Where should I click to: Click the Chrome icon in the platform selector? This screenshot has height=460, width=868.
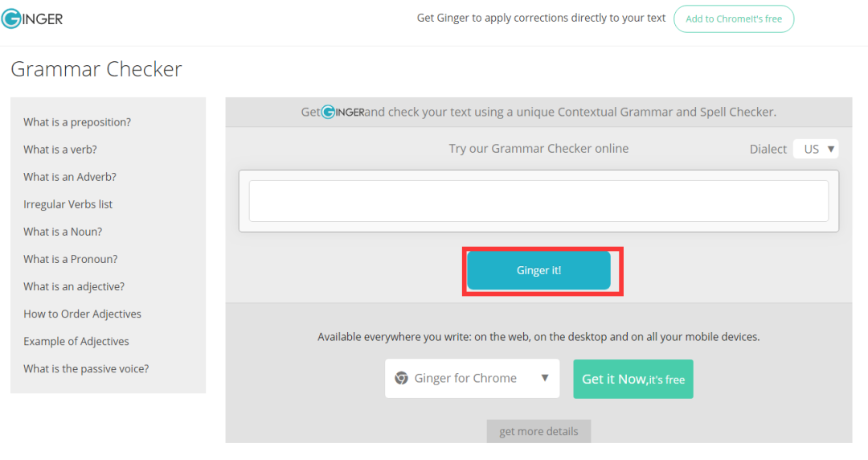[401, 378]
